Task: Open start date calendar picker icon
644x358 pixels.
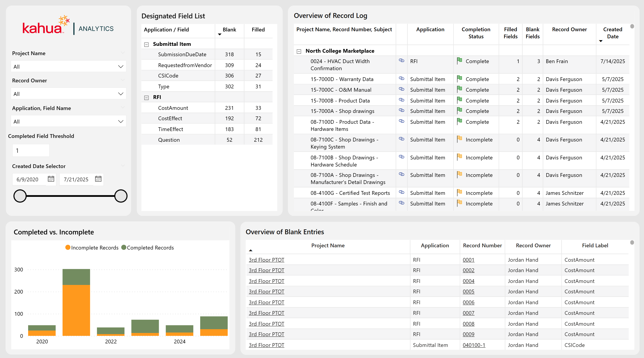Action: click(51, 179)
